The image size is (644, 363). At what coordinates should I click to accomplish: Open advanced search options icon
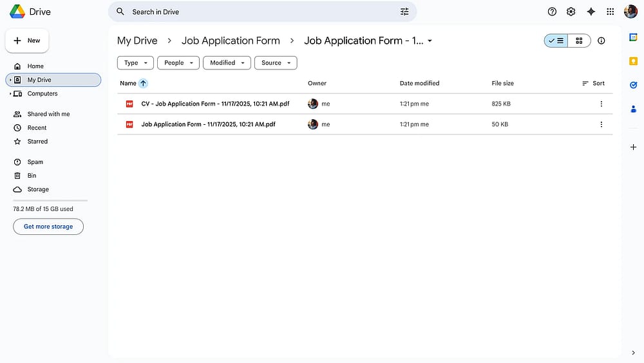click(x=404, y=12)
